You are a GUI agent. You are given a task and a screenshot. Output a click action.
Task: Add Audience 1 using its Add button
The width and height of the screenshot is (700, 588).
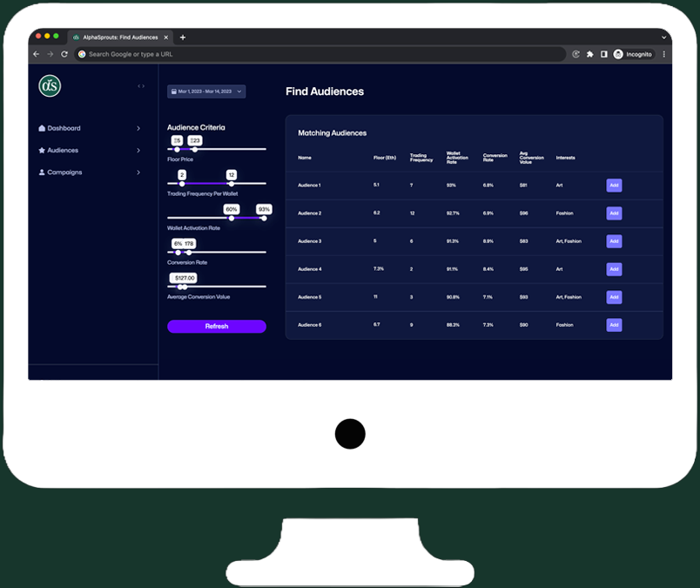(x=614, y=186)
